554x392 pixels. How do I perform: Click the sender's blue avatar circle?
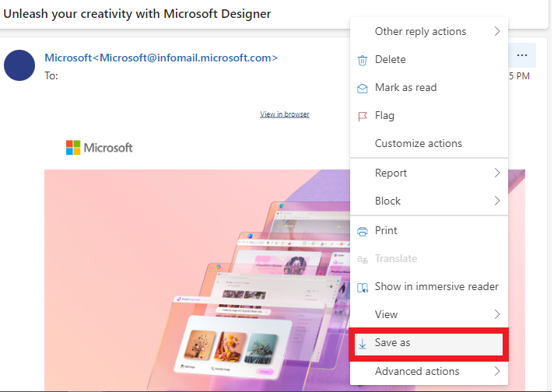coord(19,65)
